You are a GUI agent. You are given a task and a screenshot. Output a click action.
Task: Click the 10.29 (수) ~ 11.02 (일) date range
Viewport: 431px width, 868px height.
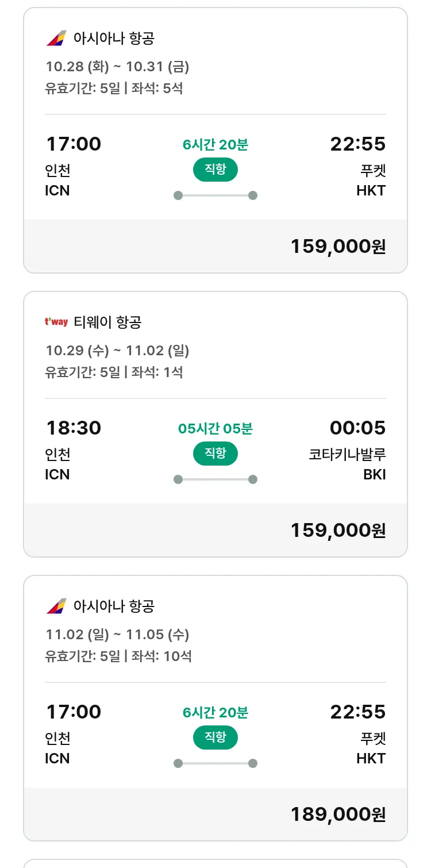[x=117, y=351]
